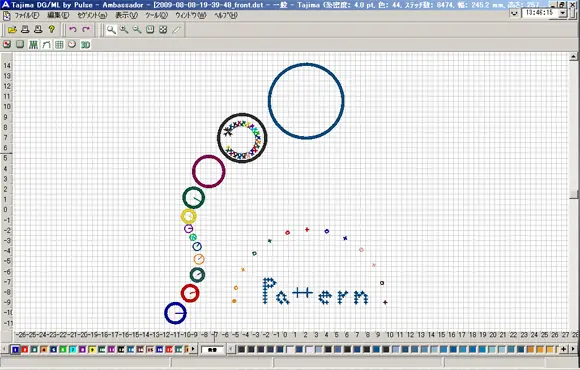Click the yellow question mark help icon

pyautogui.click(x=52, y=30)
